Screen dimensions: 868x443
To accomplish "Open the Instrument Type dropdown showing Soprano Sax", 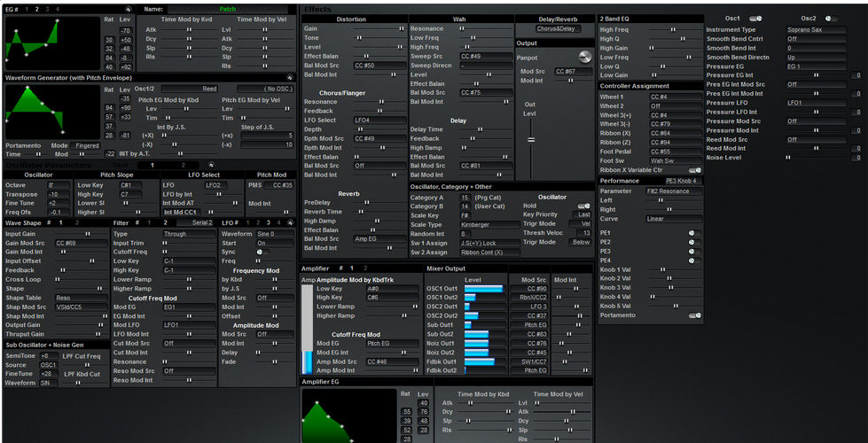I will pos(817,30).
